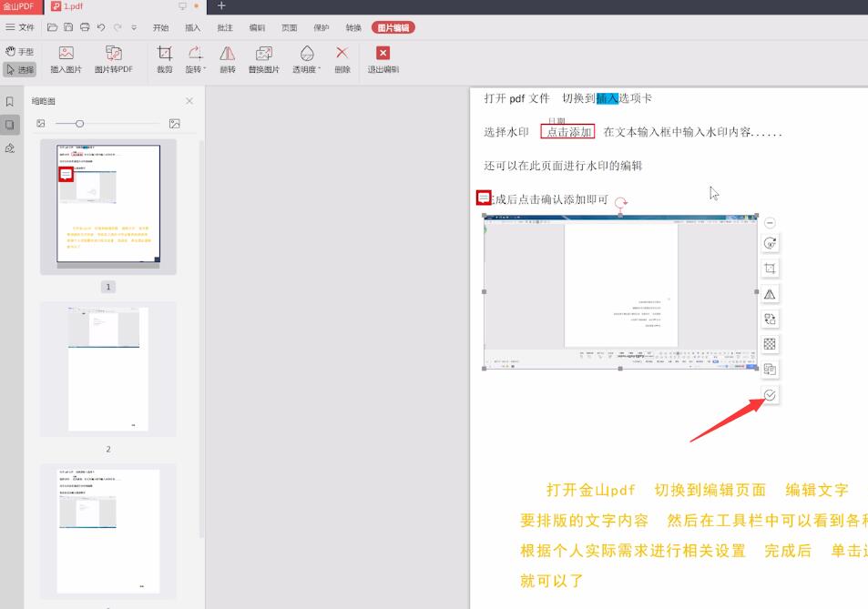The height and width of the screenshot is (609, 868).
Task: Expand the quick access toolbar dropdown
Action: click(134, 27)
